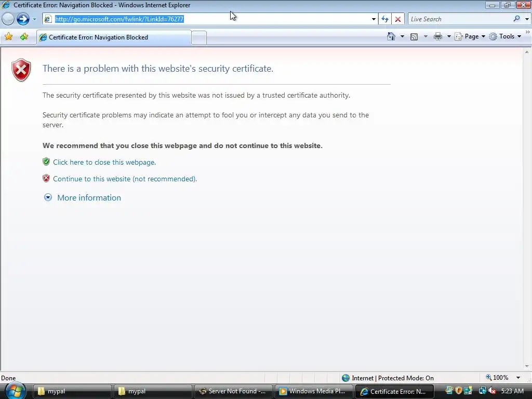Click the RSS Feeds icon
Screen dimensions: 532x399
(x=414, y=37)
